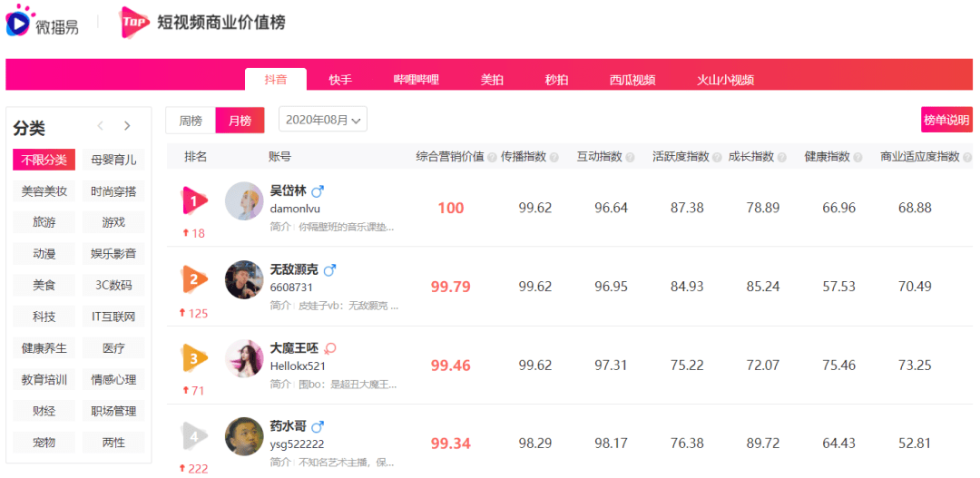Choose 不限分类 category filter
This screenshot has width=980, height=478.
(x=44, y=160)
